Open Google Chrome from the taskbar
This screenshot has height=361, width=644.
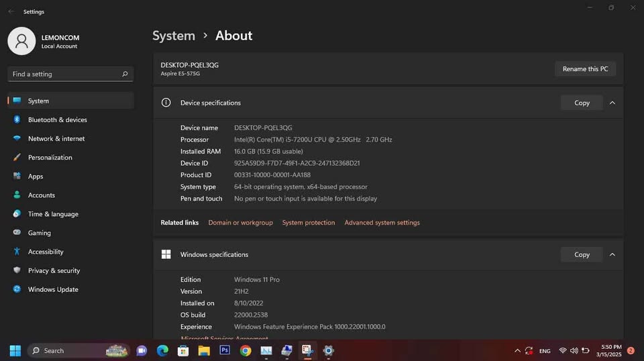click(246, 351)
